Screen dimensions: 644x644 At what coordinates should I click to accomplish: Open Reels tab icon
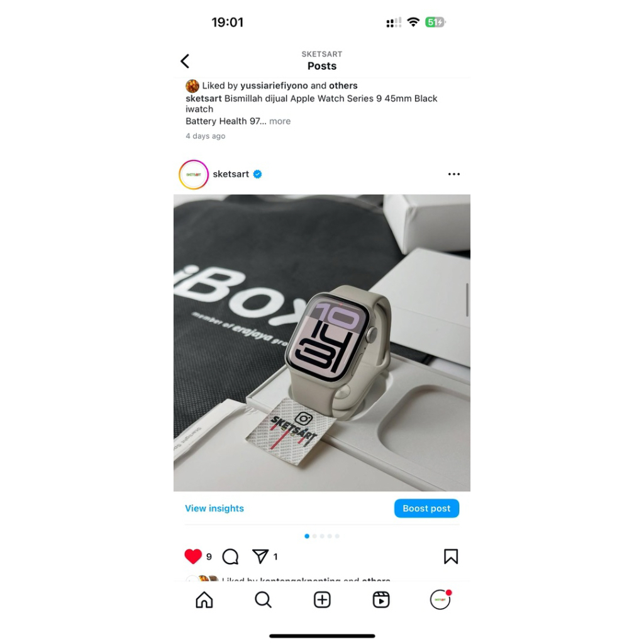(380, 599)
